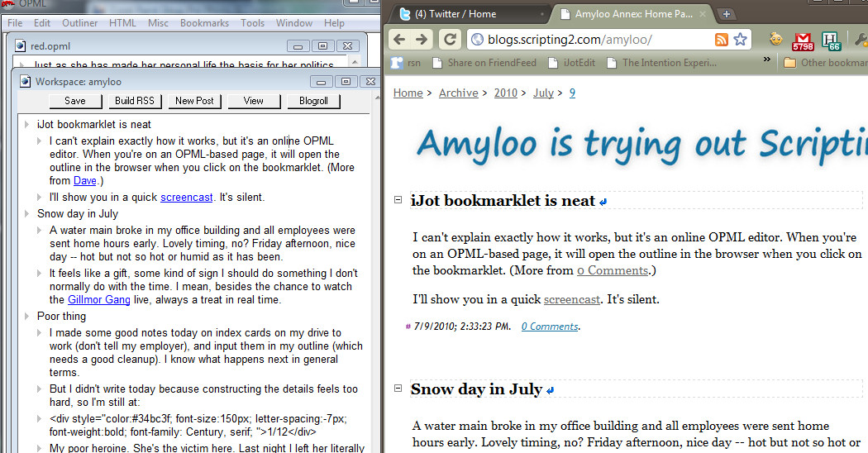This screenshot has height=453, width=868.
Task: Open the Gmail checker extension icon
Action: [803, 40]
